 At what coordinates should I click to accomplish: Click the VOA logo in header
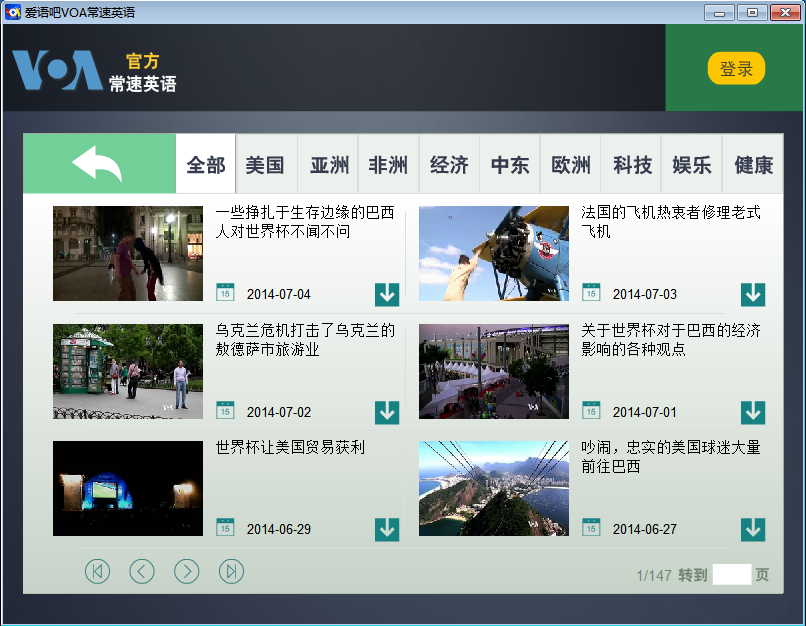(57, 70)
